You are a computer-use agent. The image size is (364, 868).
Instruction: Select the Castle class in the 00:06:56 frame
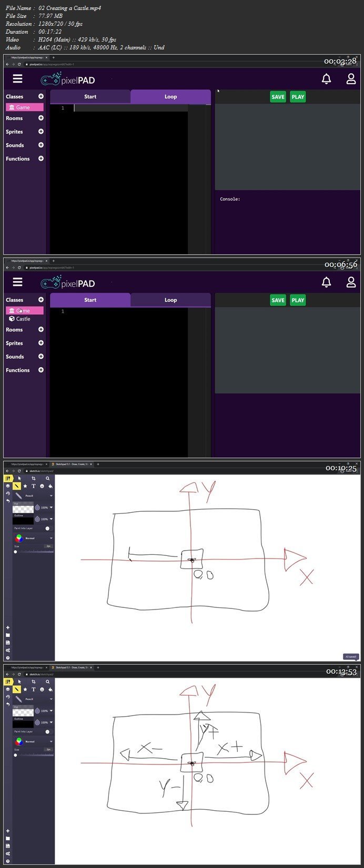(x=20, y=319)
